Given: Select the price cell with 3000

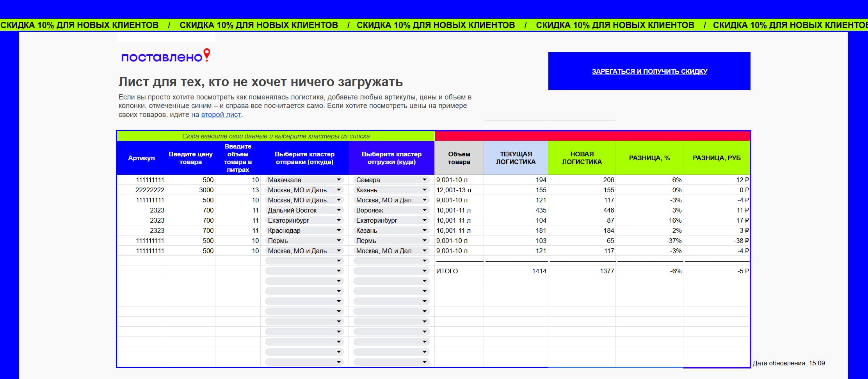Looking at the screenshot, I should coord(191,190).
